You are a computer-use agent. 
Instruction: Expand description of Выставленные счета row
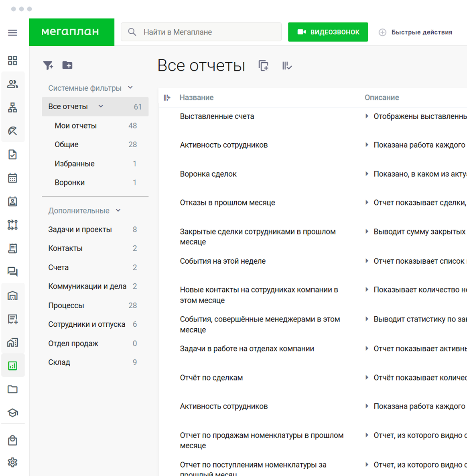[x=367, y=116]
